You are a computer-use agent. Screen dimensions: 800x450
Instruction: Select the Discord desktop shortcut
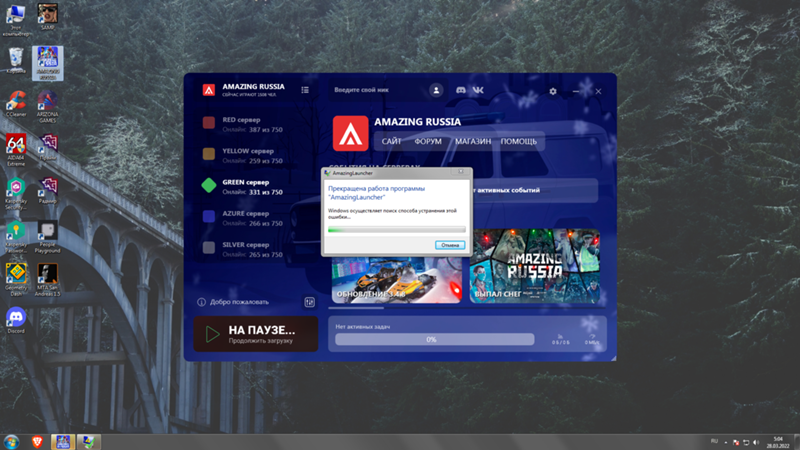[16, 321]
